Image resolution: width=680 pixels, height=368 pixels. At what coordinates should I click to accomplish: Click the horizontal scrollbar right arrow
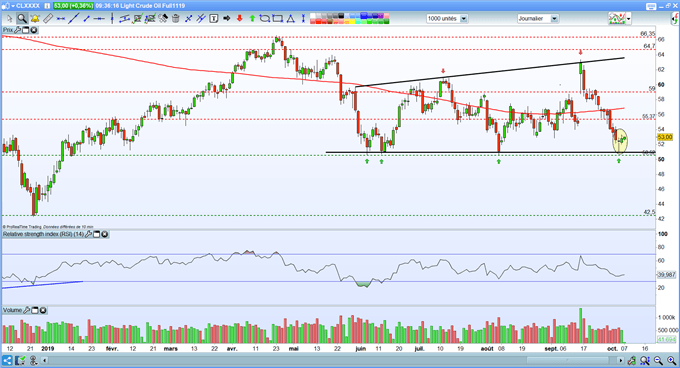[621, 360]
